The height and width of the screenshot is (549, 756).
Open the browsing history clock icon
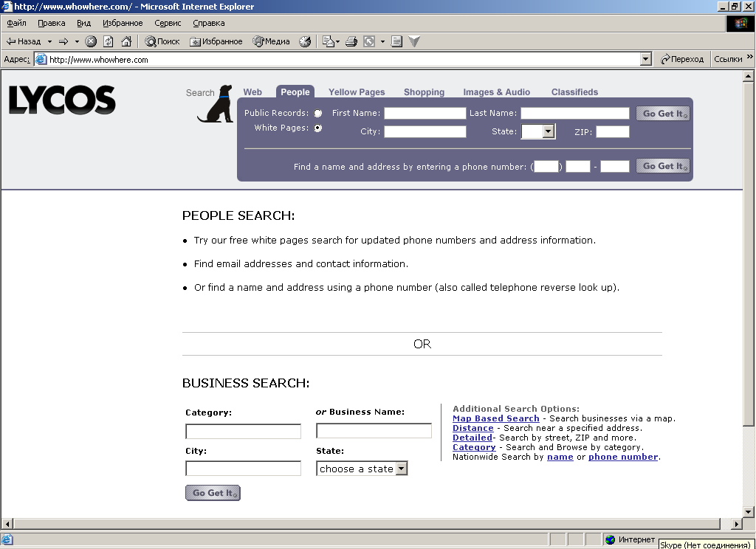click(305, 41)
